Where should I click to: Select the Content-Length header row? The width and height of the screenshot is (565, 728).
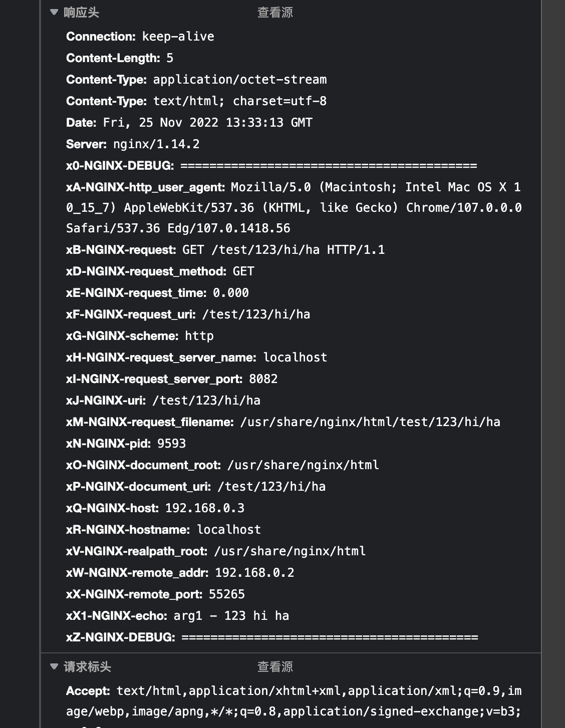pos(120,58)
